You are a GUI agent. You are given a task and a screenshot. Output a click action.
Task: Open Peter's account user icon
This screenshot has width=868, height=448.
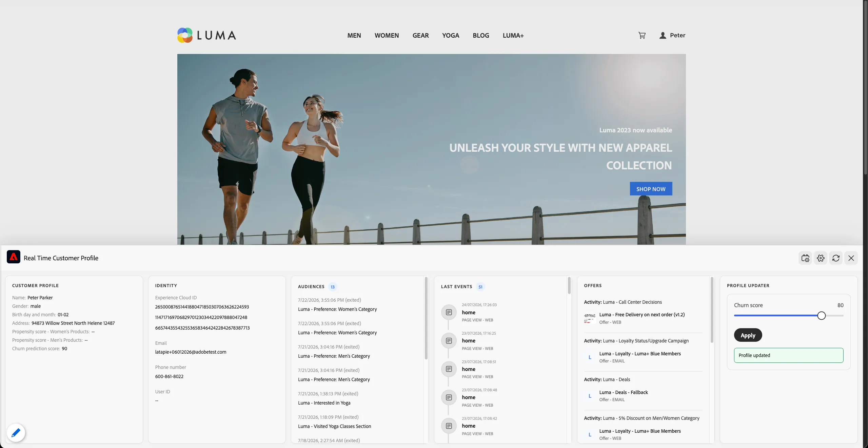[663, 35]
